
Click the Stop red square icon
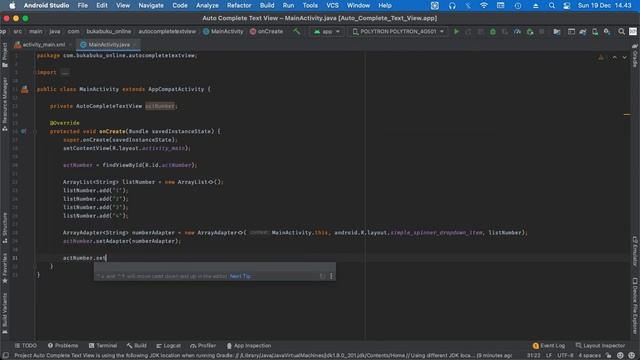[x=542, y=31]
